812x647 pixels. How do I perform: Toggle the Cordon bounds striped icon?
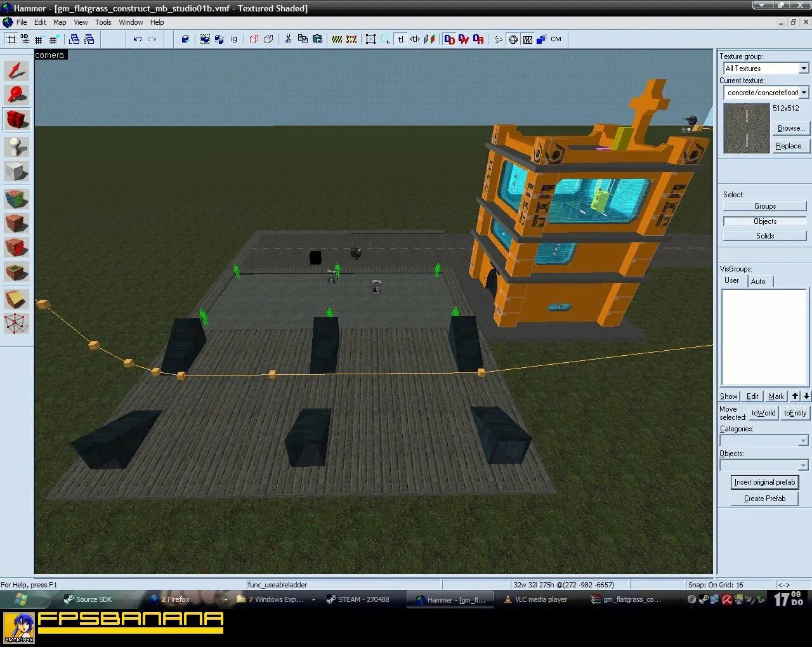click(337, 39)
